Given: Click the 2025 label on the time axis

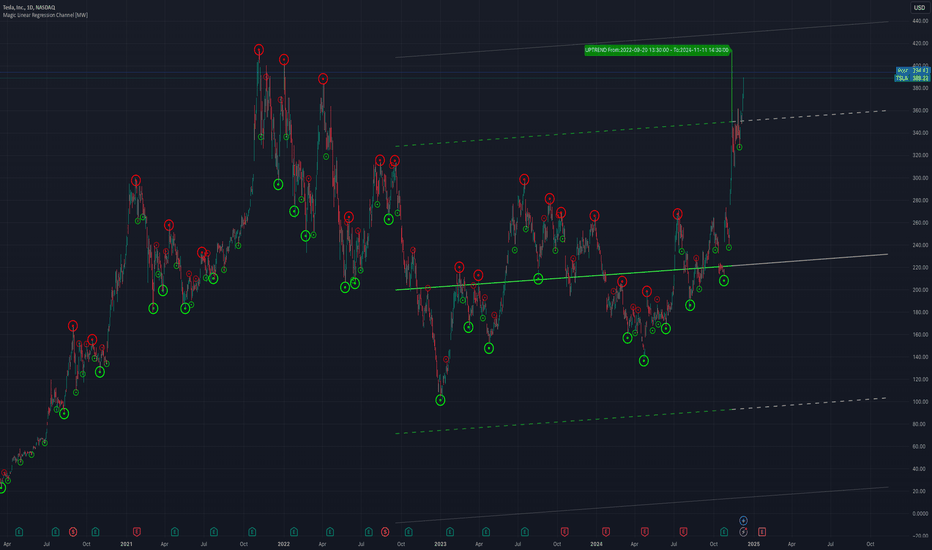Looking at the screenshot, I should click(753, 544).
